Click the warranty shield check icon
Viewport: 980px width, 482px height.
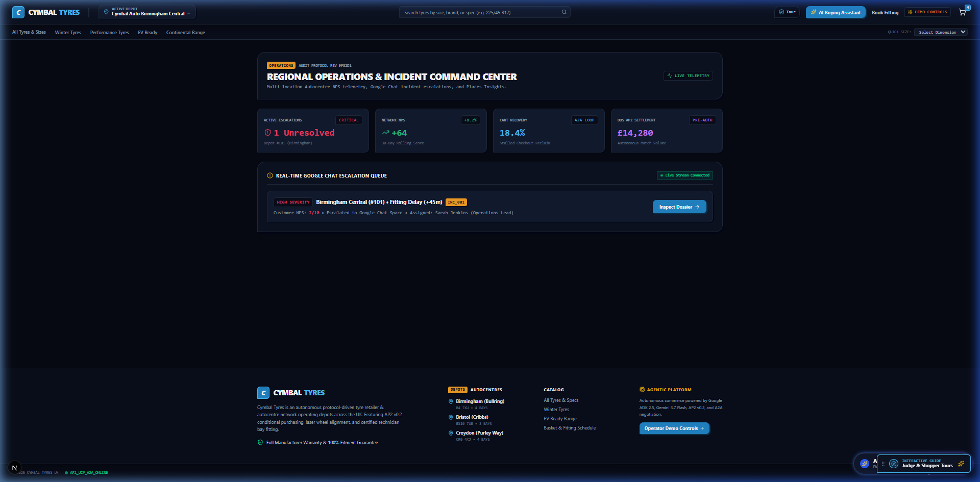pyautogui.click(x=260, y=443)
